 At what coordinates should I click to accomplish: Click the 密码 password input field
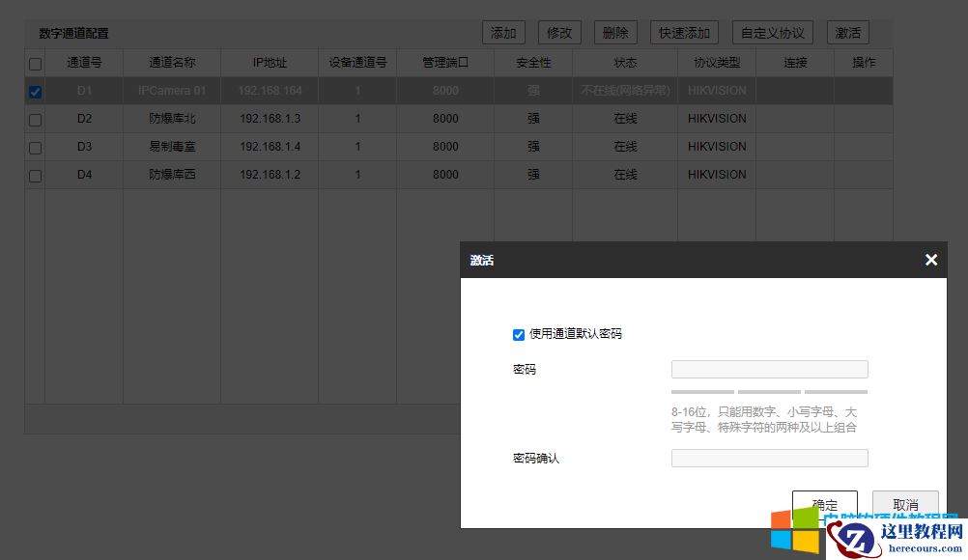pyautogui.click(x=769, y=369)
